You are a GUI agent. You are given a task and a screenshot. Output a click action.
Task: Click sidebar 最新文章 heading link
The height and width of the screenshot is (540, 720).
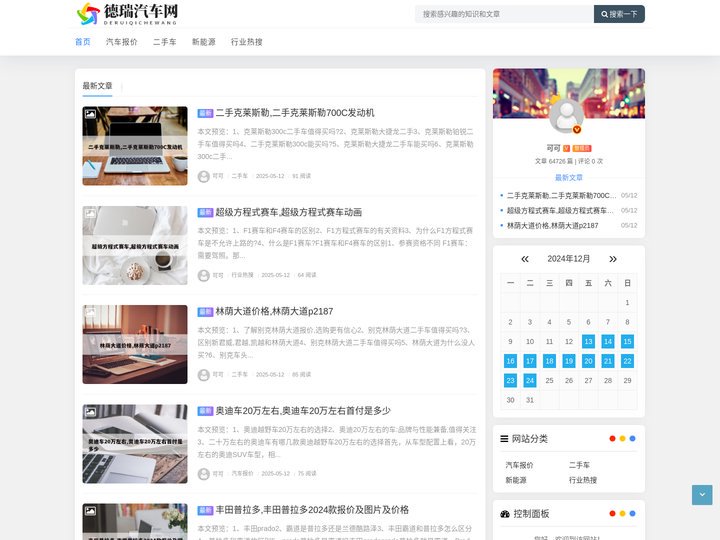(568, 177)
